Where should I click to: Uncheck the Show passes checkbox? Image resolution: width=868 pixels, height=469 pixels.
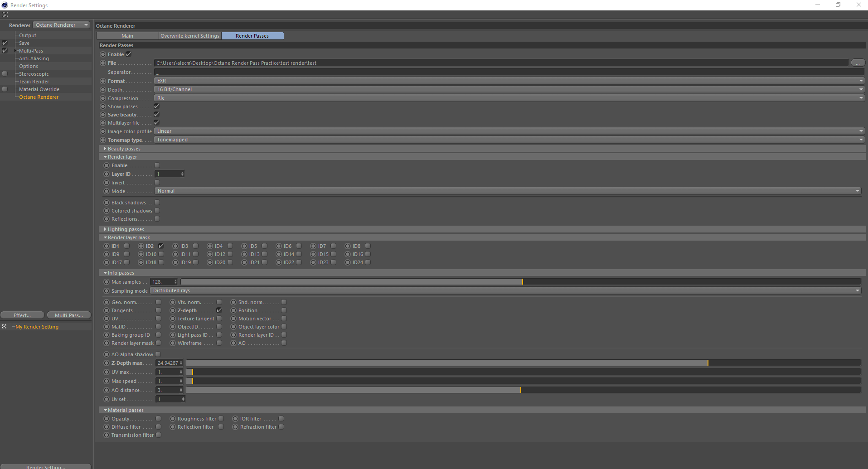point(157,106)
